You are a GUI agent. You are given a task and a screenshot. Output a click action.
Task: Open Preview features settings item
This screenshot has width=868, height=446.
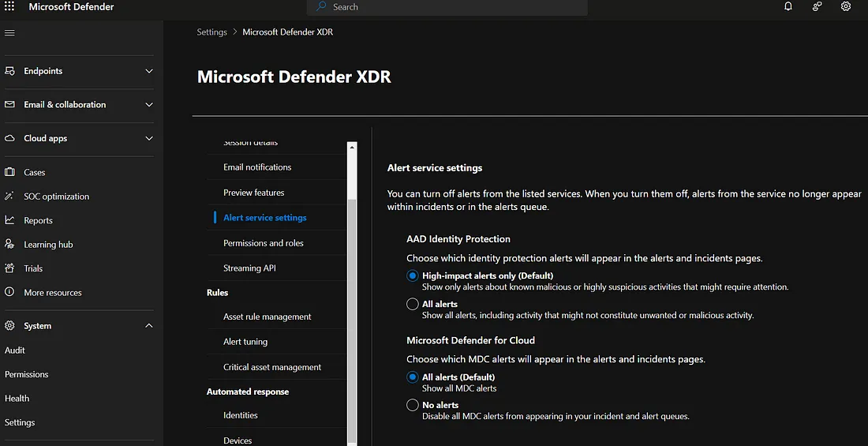click(254, 193)
